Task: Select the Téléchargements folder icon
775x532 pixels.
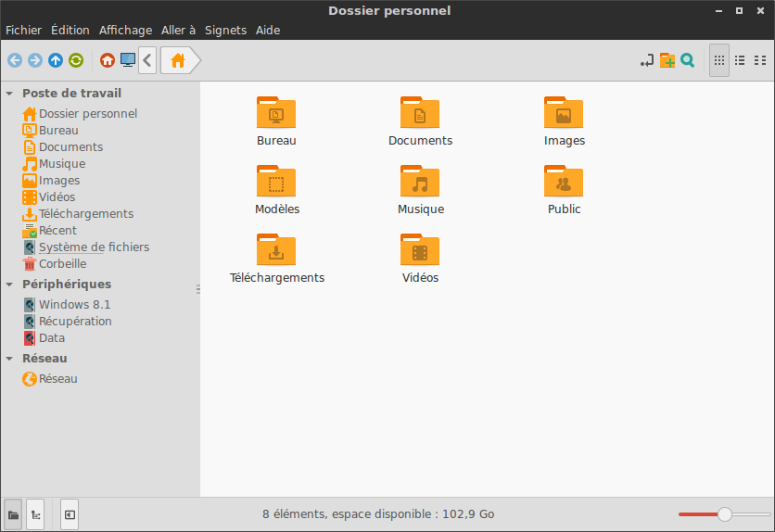Action: pos(276,250)
